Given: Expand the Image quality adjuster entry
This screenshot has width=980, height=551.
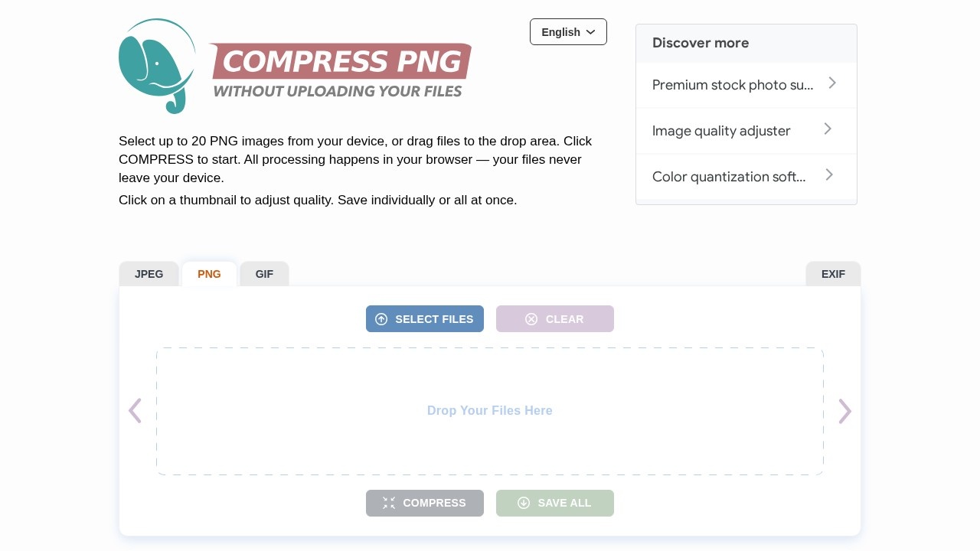Looking at the screenshot, I should point(828,129).
